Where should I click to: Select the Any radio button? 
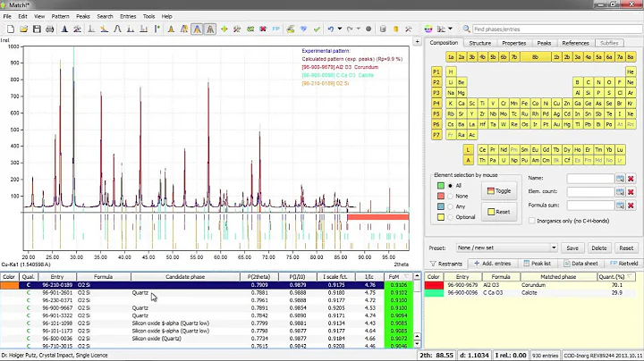click(451, 206)
